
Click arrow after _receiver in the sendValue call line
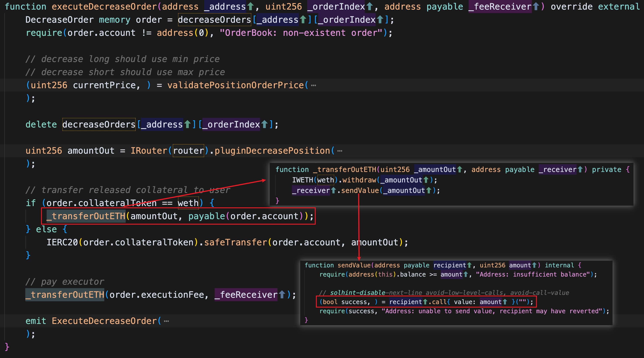click(x=333, y=191)
